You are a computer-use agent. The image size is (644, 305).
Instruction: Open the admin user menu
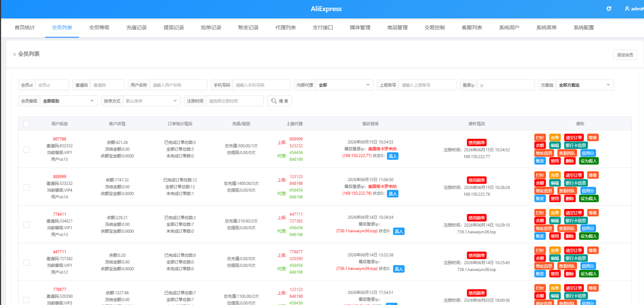click(x=634, y=8)
